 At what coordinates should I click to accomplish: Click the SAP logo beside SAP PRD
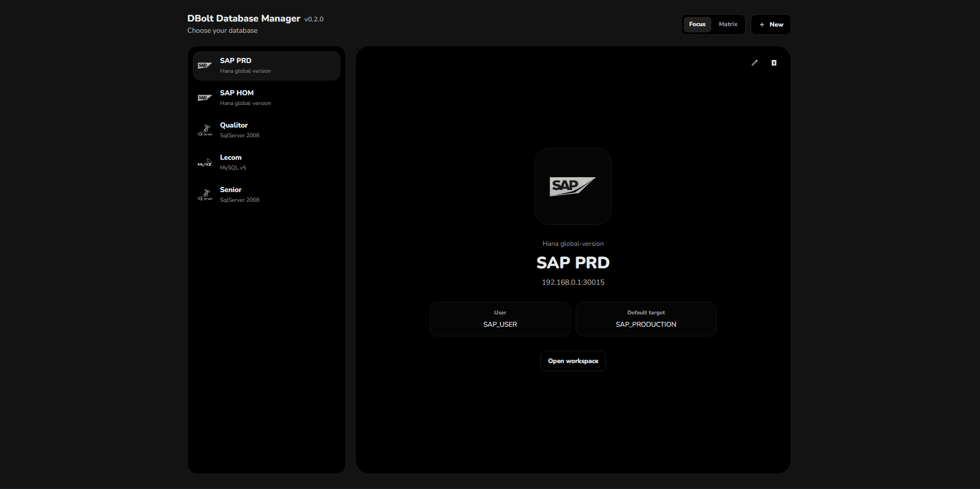tap(205, 66)
